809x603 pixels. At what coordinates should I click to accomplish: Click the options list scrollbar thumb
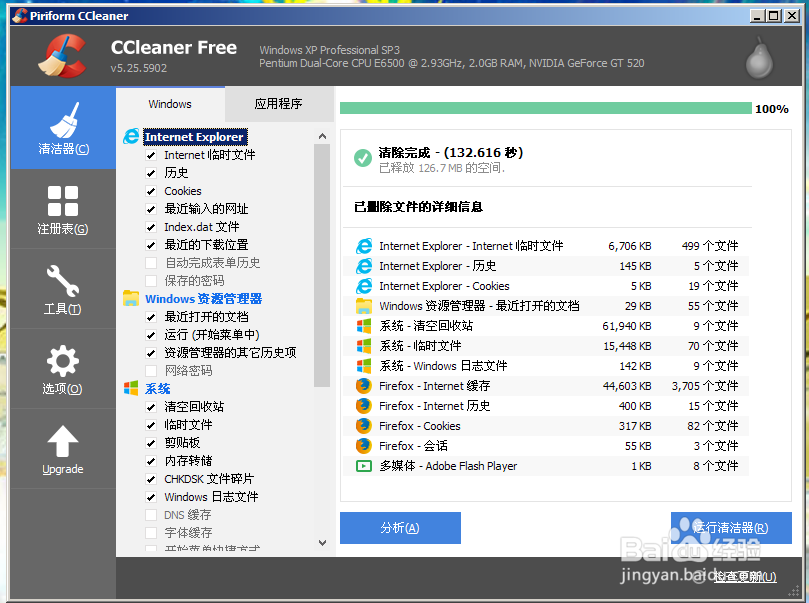click(x=322, y=266)
